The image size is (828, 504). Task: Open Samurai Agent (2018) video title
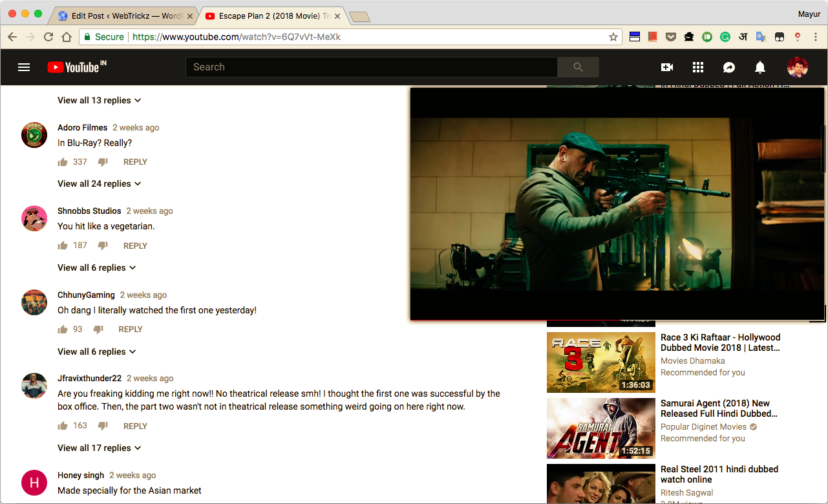[x=719, y=408]
